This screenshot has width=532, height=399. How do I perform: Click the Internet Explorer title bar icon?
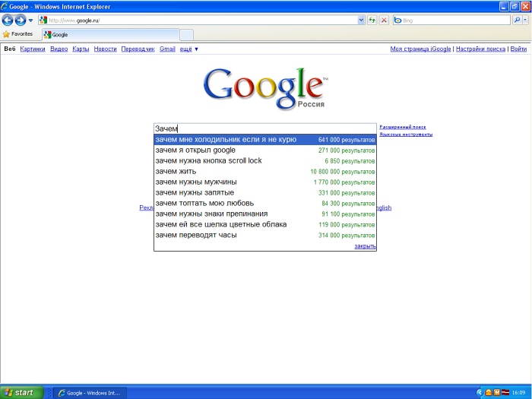4,6
